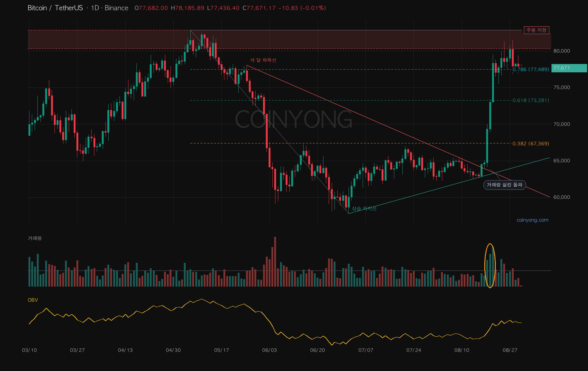Click the 60,000 price axis label

coord(561,197)
